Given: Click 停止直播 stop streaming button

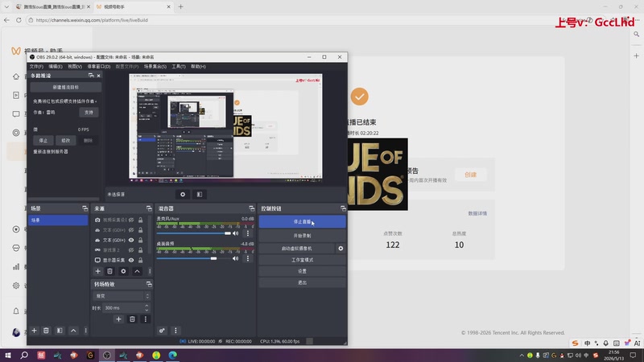Looking at the screenshot, I should point(303,222).
